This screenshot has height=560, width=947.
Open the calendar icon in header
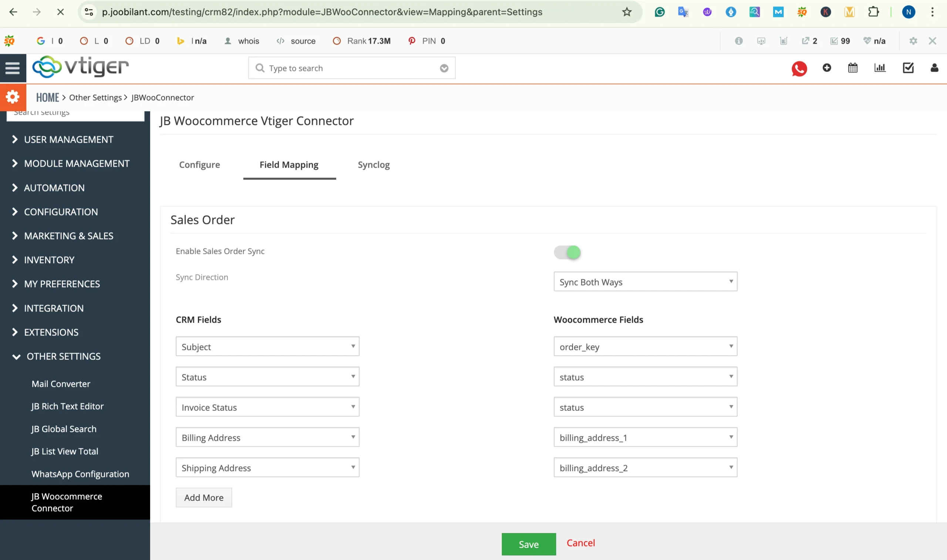pyautogui.click(x=853, y=68)
